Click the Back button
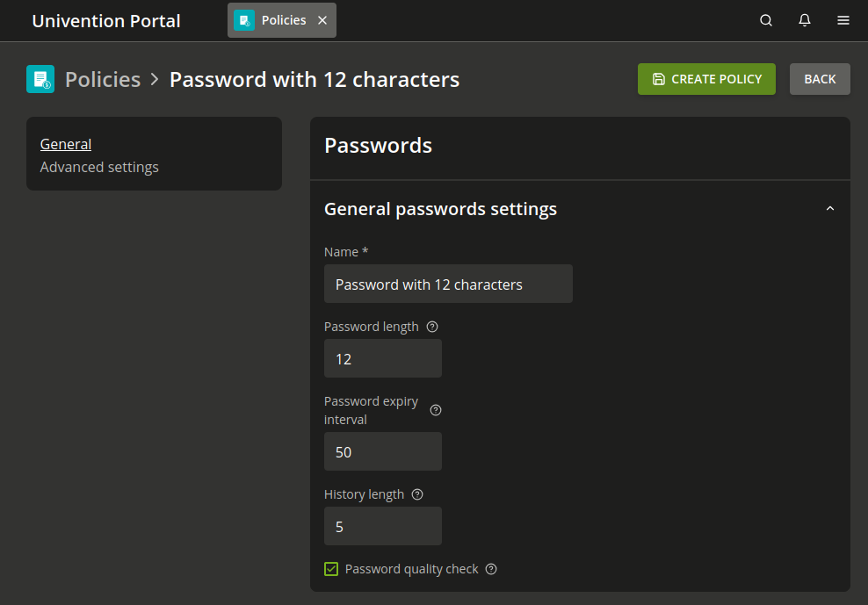 pos(820,79)
